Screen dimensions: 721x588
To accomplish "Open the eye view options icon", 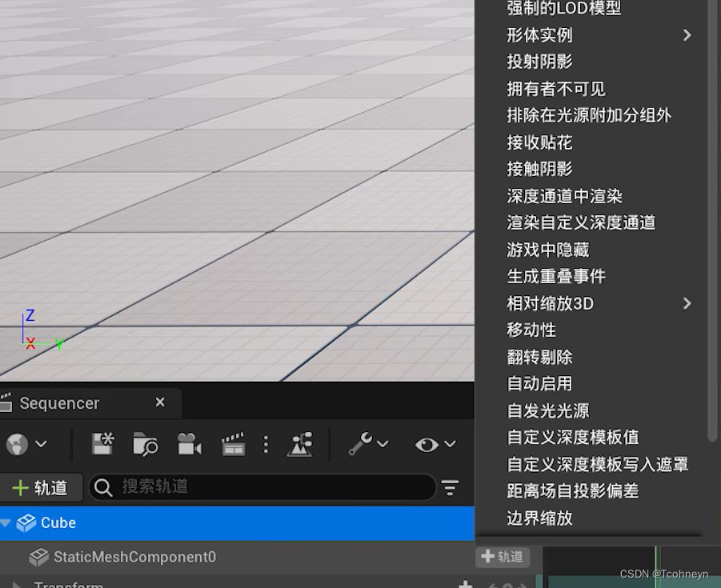I will point(427,445).
